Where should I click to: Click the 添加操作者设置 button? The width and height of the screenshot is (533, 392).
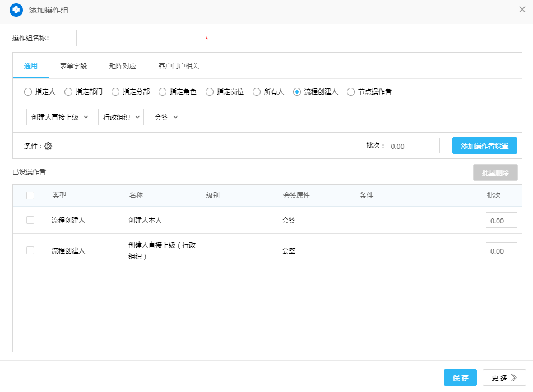[x=484, y=146]
